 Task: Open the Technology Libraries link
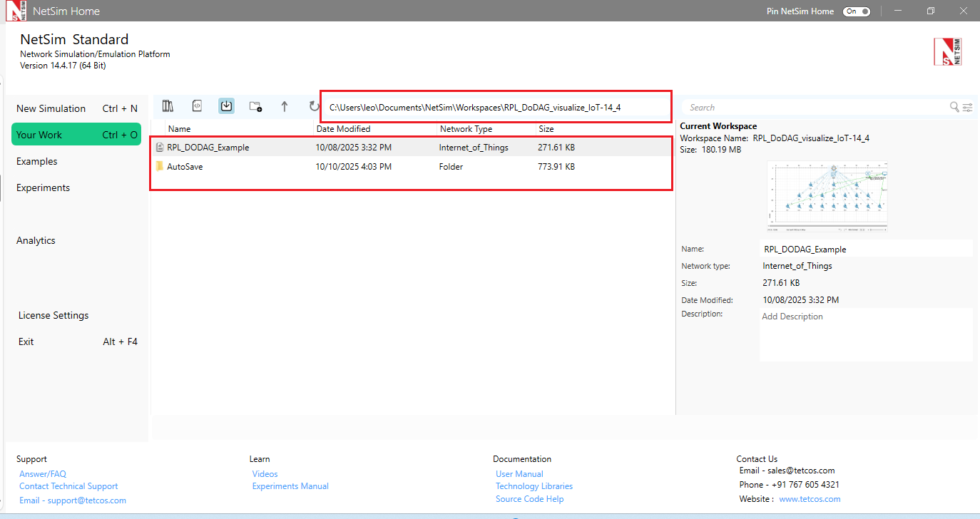click(x=534, y=486)
